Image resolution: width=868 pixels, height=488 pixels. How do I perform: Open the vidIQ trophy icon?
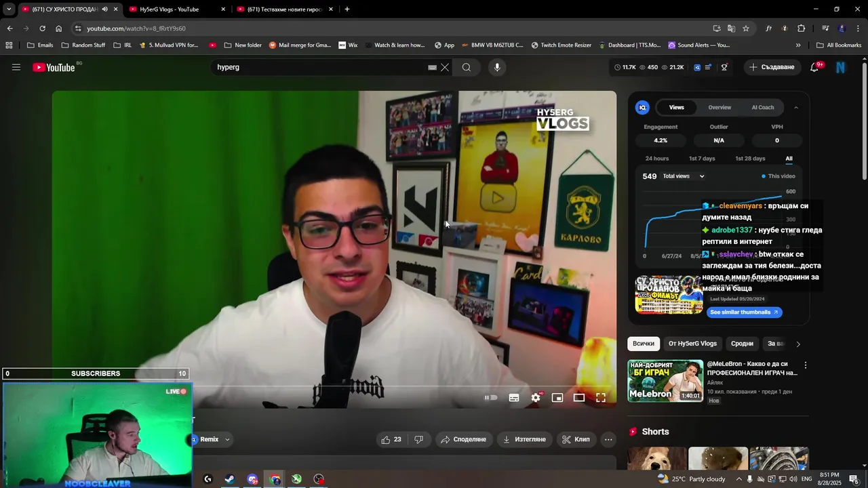point(724,67)
